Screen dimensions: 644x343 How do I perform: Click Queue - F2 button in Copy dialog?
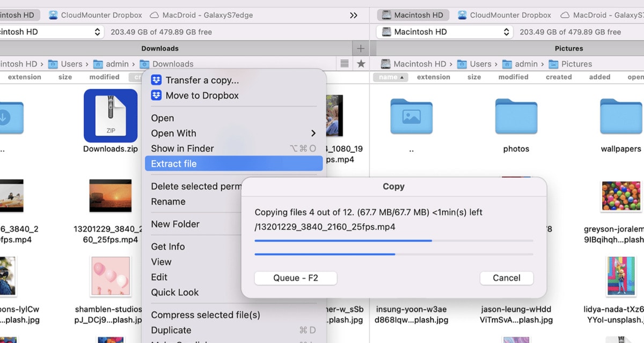click(x=296, y=278)
